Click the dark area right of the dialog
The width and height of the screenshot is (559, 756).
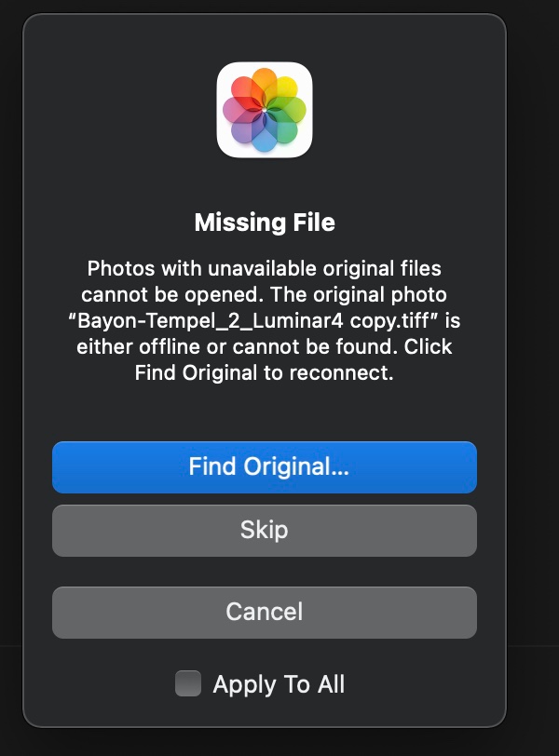(x=533, y=372)
